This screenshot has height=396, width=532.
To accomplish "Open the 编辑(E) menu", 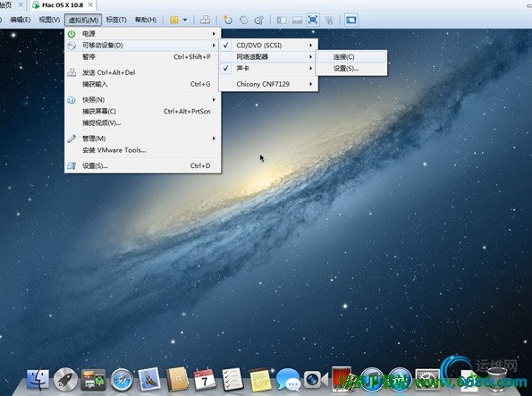I will click(21, 20).
